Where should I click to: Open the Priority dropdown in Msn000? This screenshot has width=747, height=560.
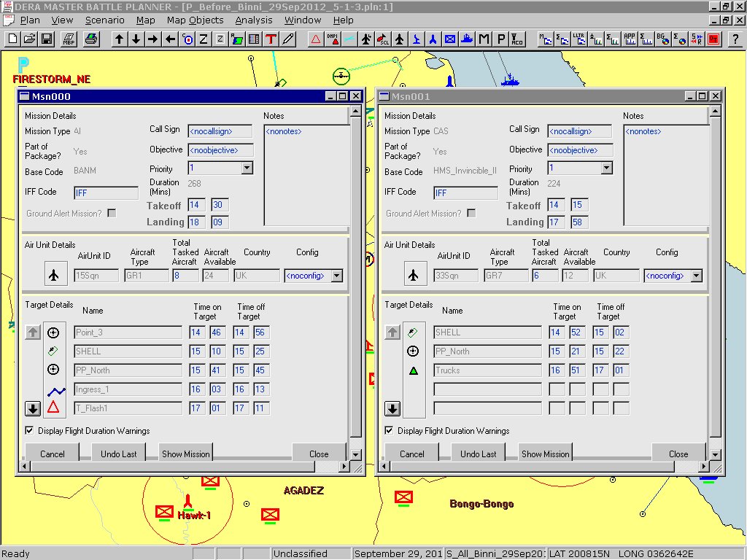click(247, 168)
